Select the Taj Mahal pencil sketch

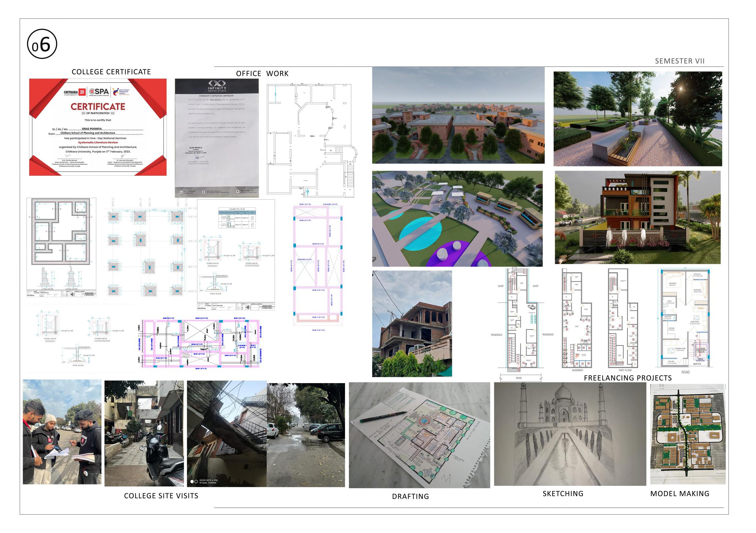(x=570, y=434)
